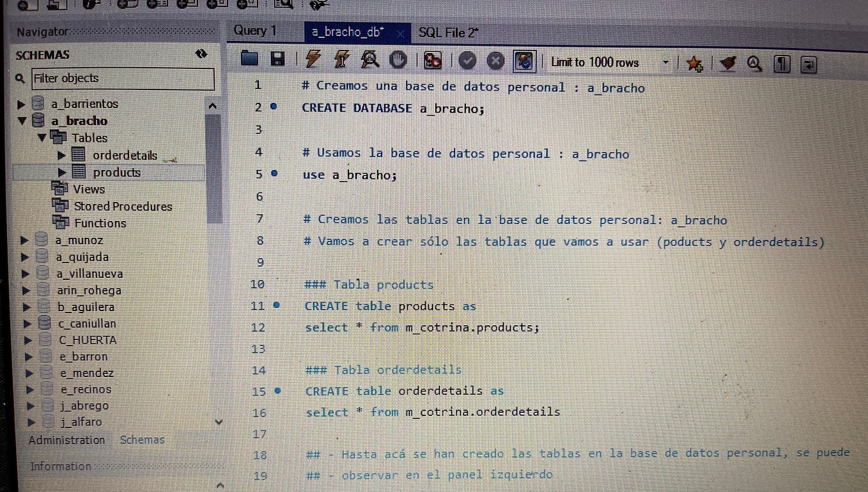The height and width of the screenshot is (492, 868).
Task: Switch to the Administration panel
Action: 66,440
